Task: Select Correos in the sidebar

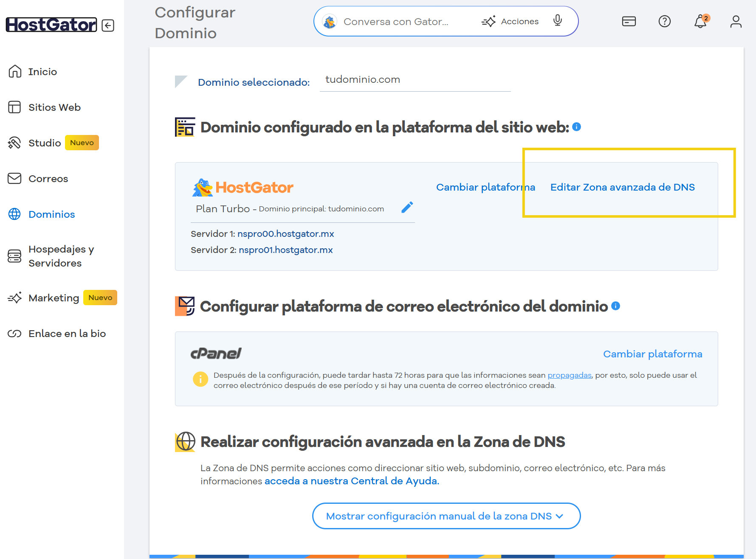Action: click(x=48, y=179)
